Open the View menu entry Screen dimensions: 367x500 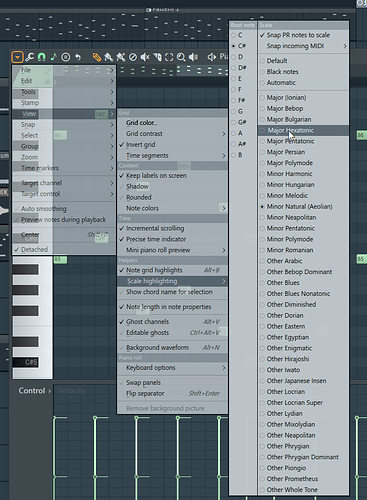[64, 114]
